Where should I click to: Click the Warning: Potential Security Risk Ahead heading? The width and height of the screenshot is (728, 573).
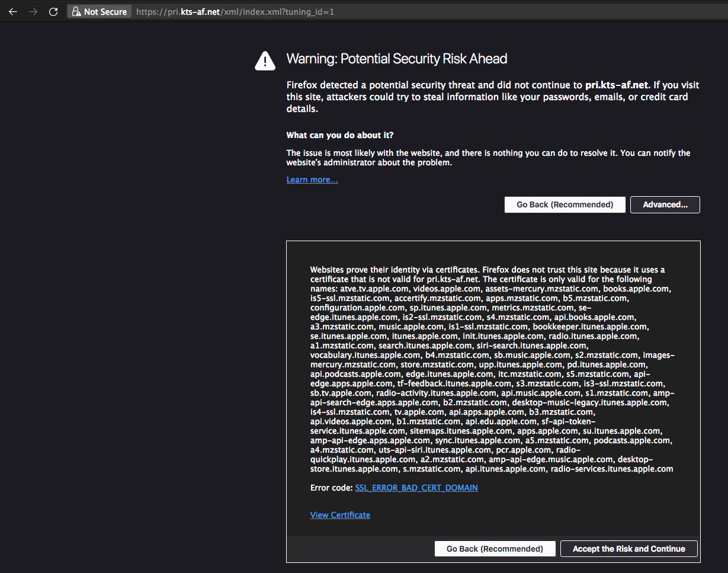396,59
